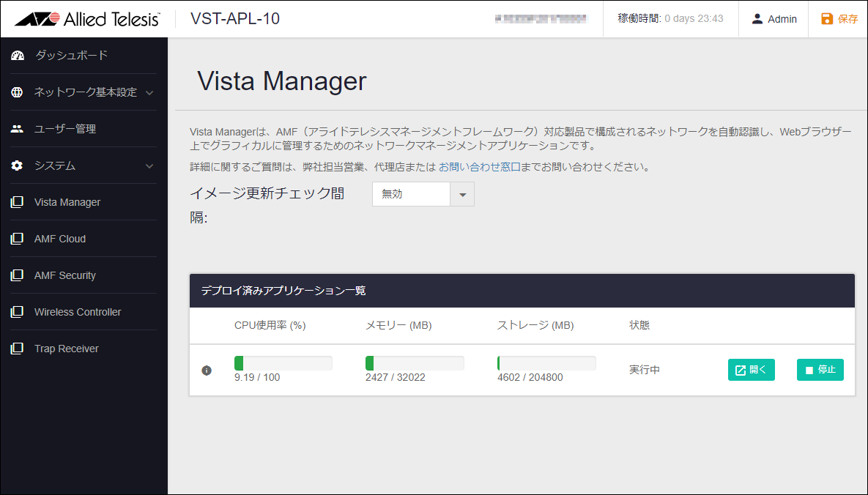Click the 保存 save button text

pyautogui.click(x=847, y=19)
